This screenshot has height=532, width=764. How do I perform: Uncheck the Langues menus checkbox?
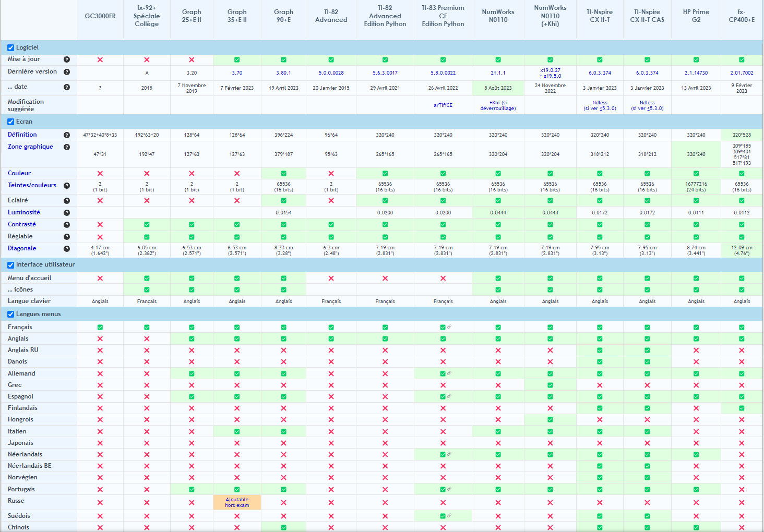(x=11, y=315)
